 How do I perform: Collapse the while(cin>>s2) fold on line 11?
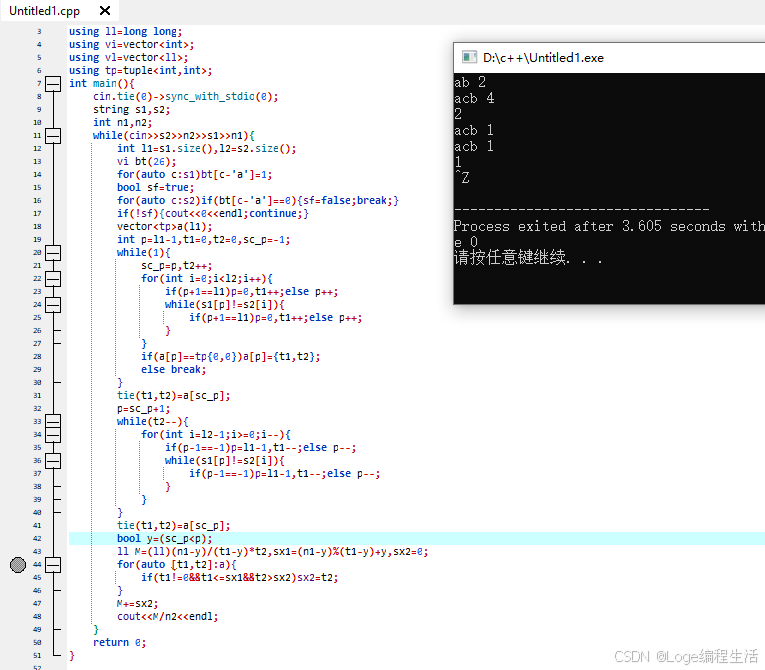pos(53,136)
